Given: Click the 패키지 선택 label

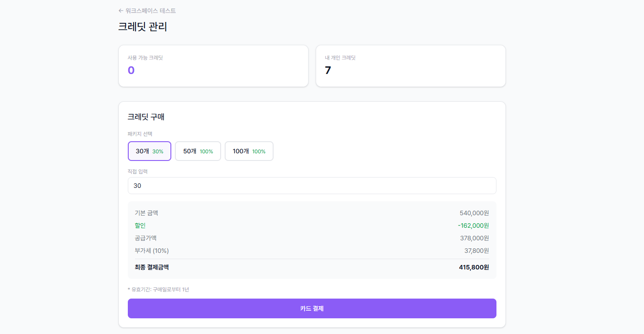Looking at the screenshot, I should pyautogui.click(x=140, y=134).
